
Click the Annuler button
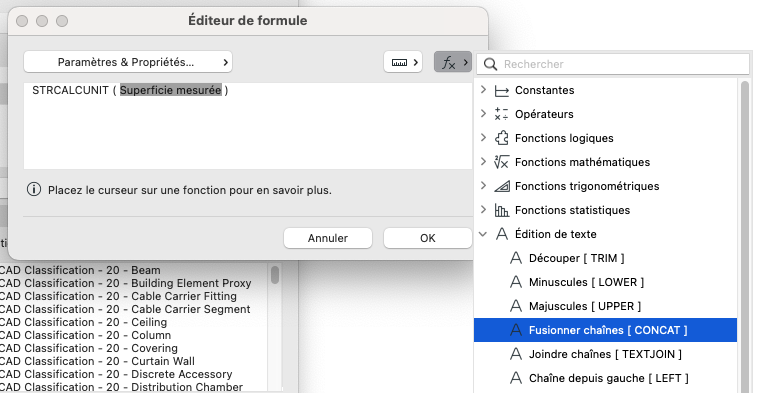click(328, 238)
